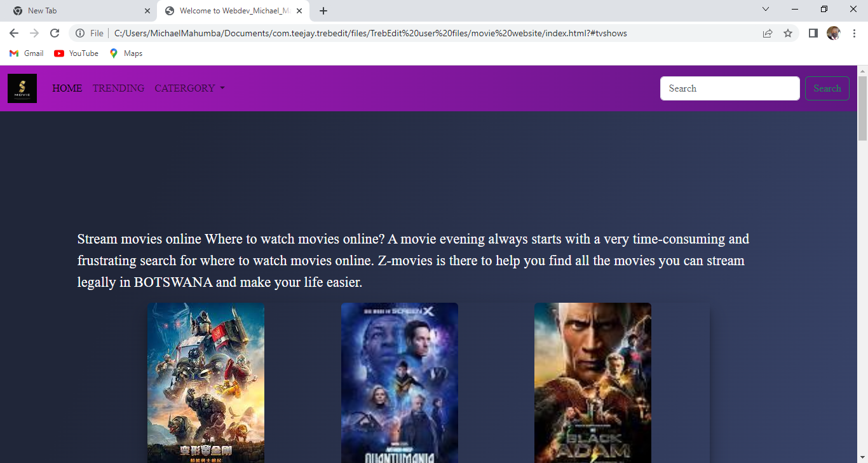Open the browser side panel icon
This screenshot has width=868, height=463.
tap(813, 33)
